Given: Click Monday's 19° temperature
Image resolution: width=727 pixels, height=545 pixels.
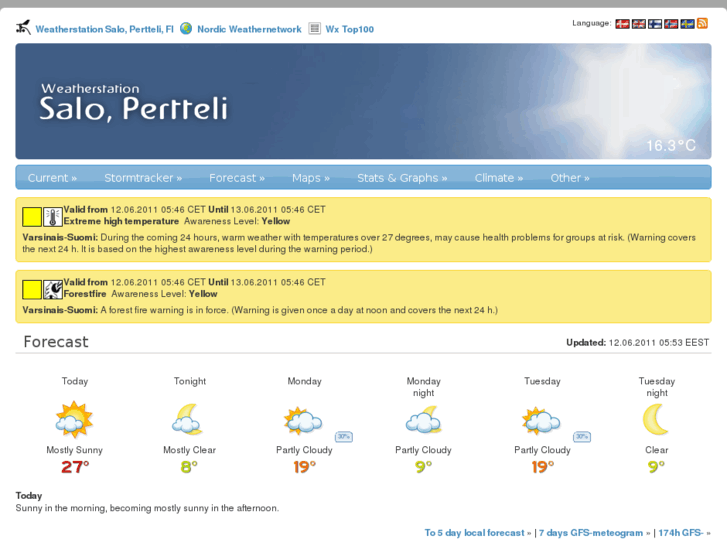Looking at the screenshot, I should 305,467.
